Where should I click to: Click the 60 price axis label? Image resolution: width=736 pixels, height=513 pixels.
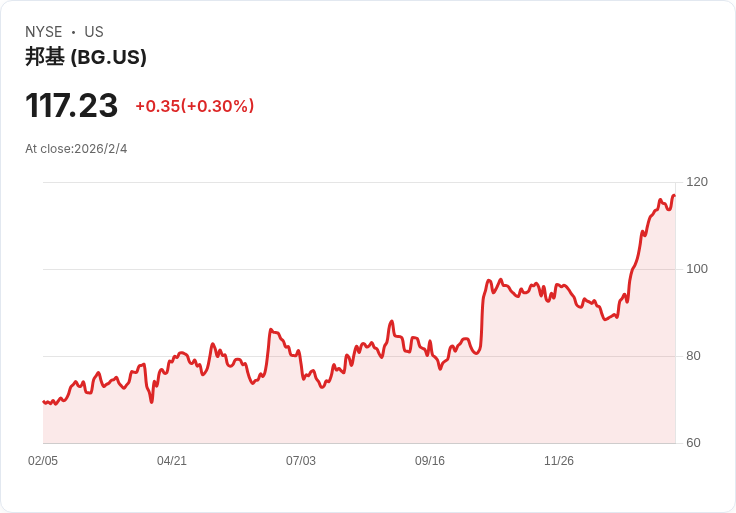693,443
